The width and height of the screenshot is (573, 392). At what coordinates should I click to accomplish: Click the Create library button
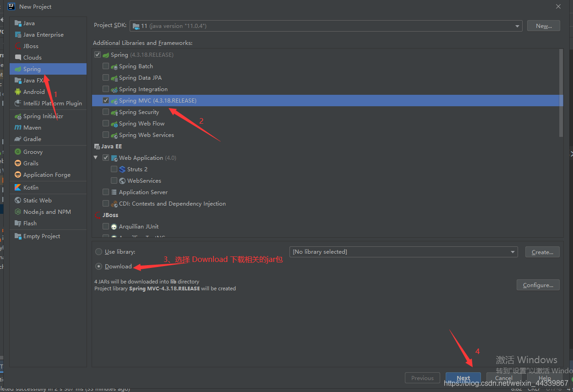click(542, 252)
